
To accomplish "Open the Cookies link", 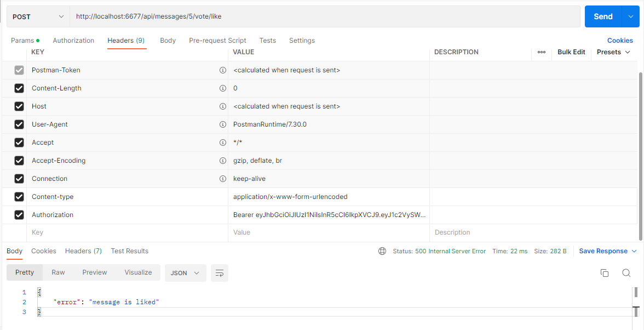I will click(620, 40).
